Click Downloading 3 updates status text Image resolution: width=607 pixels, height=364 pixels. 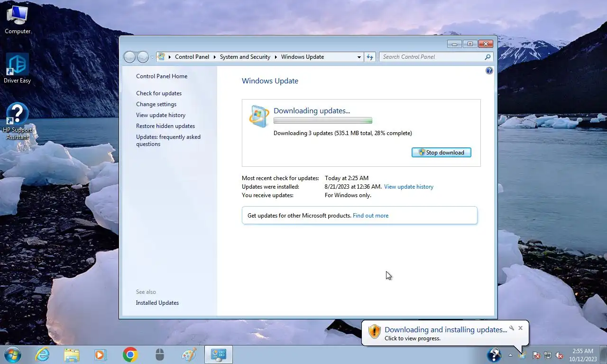point(343,133)
